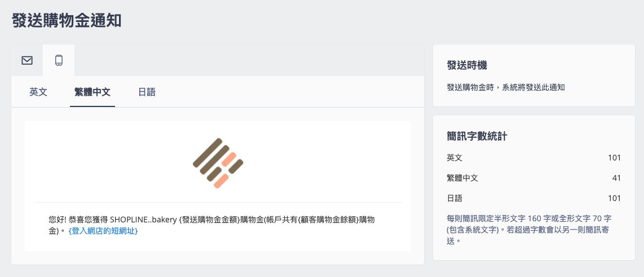Click the 繁體中文 label in character count panel
Viewport: 644px width, 277px height.
[462, 178]
